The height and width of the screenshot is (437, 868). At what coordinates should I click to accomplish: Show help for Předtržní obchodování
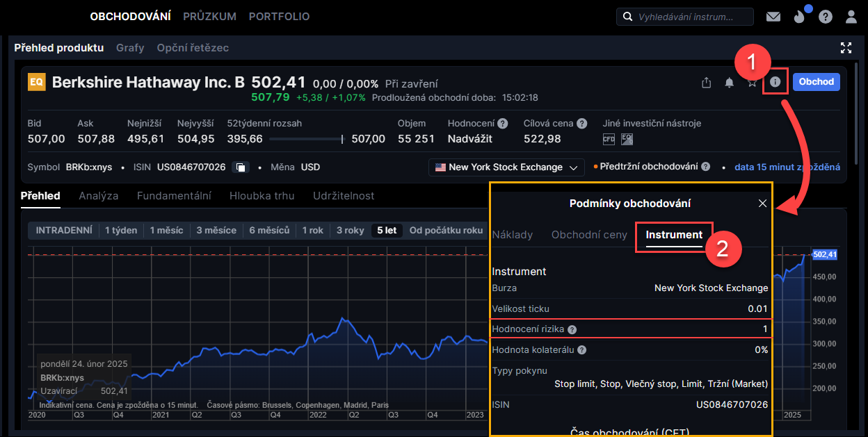click(x=705, y=167)
